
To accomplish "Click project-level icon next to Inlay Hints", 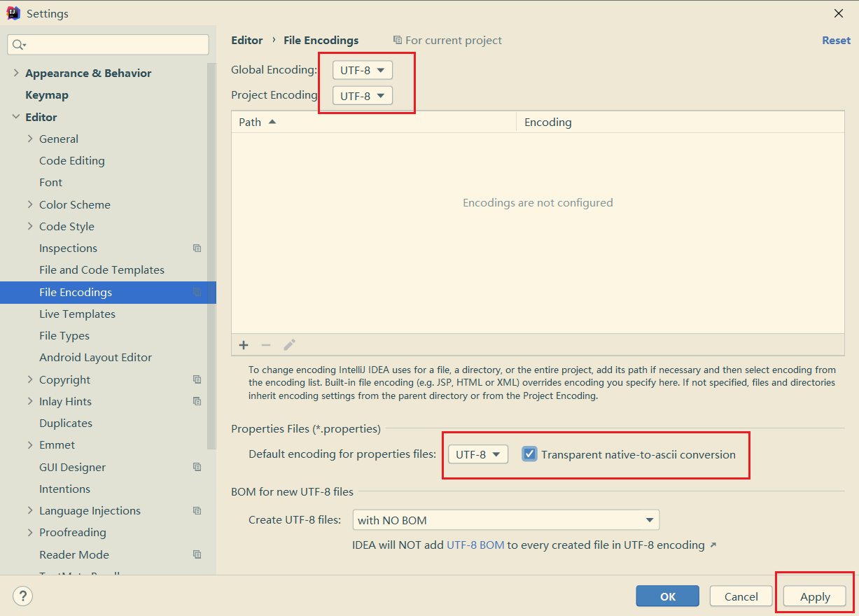I will [x=197, y=402].
